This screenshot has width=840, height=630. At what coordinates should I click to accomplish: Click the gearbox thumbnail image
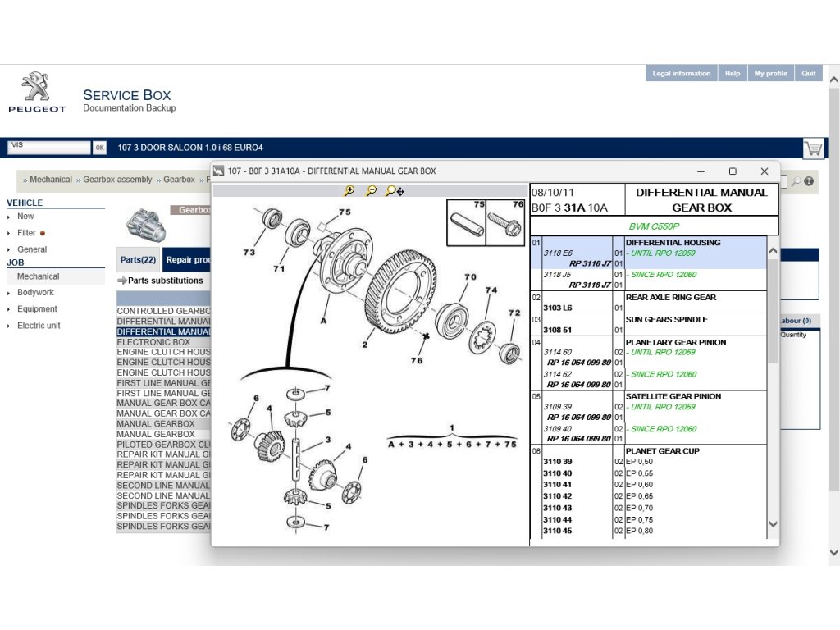click(145, 224)
